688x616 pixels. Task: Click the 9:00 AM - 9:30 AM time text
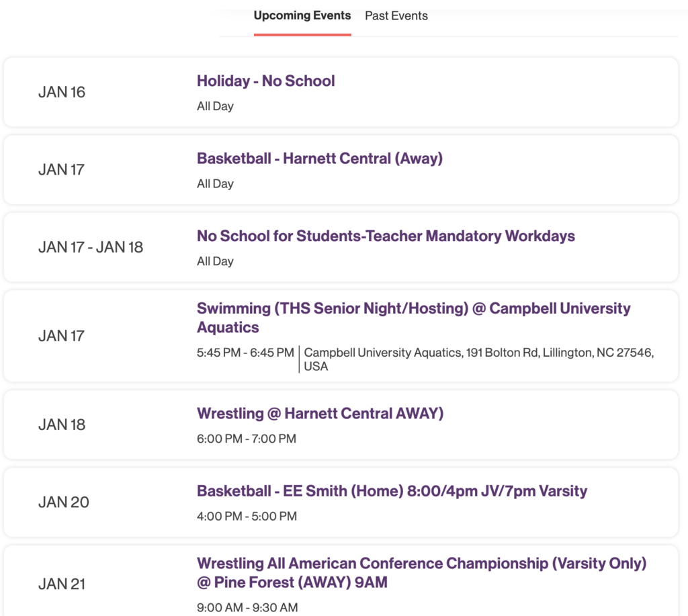[247, 607]
